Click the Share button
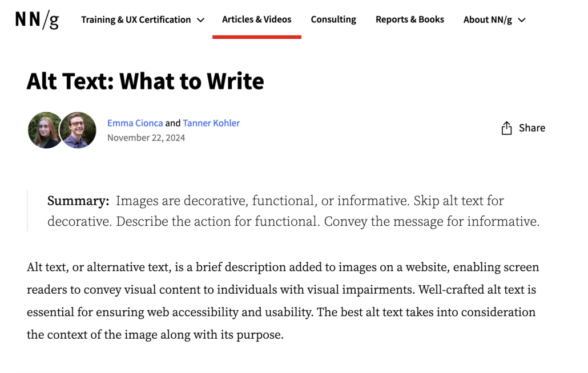 523,128
